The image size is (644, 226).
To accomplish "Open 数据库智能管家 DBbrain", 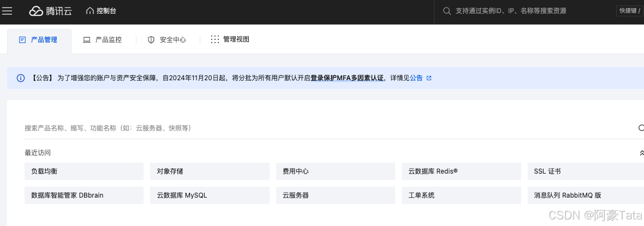I will pos(84,195).
